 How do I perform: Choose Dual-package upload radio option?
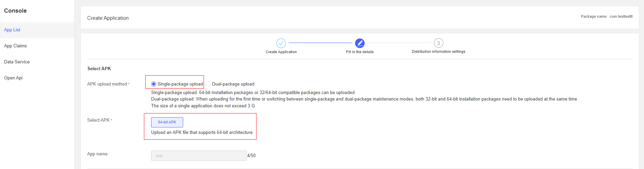point(208,84)
